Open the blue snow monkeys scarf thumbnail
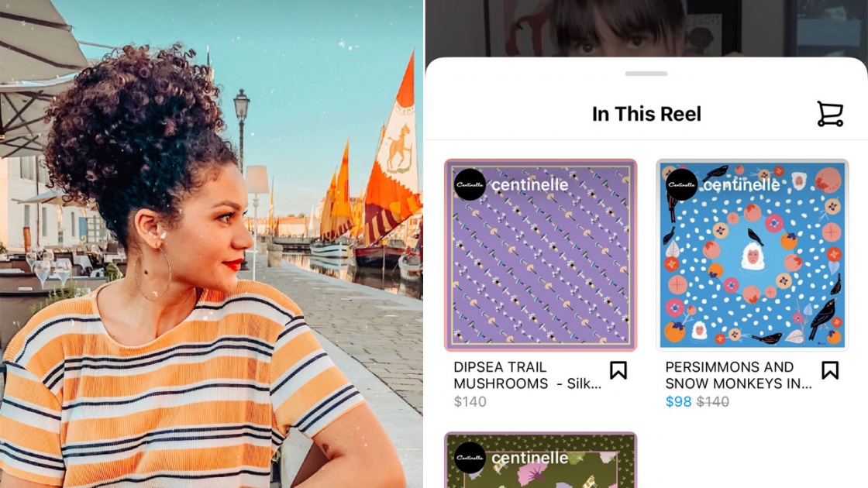Image resolution: width=868 pixels, height=488 pixels. (753, 255)
